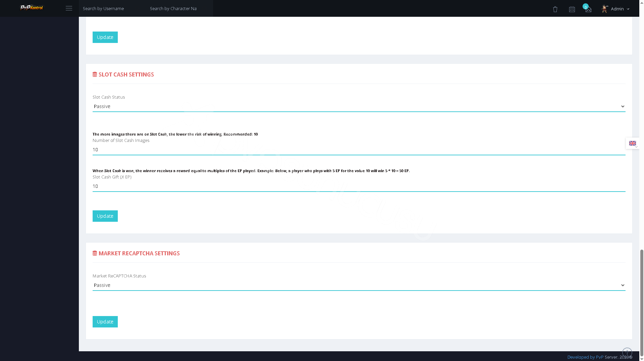
Task: Expand the Market ReCAPTCHA Status dropdown
Action: 359,285
